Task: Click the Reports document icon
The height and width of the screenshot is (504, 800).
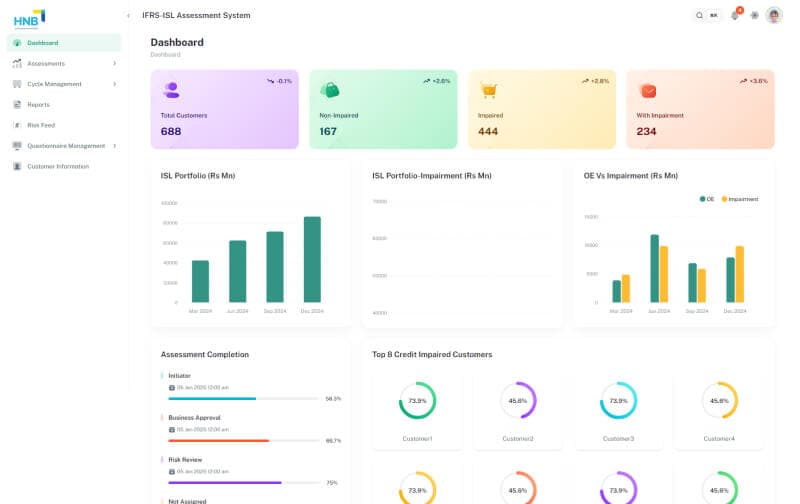Action: (17, 105)
